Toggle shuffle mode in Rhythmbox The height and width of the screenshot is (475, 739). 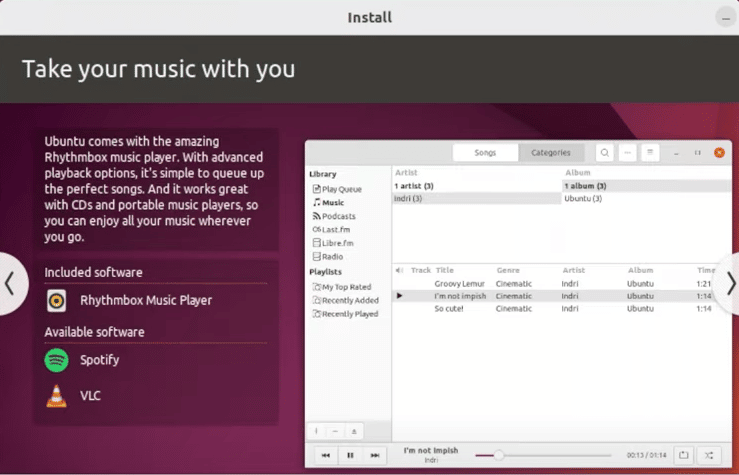click(x=709, y=455)
